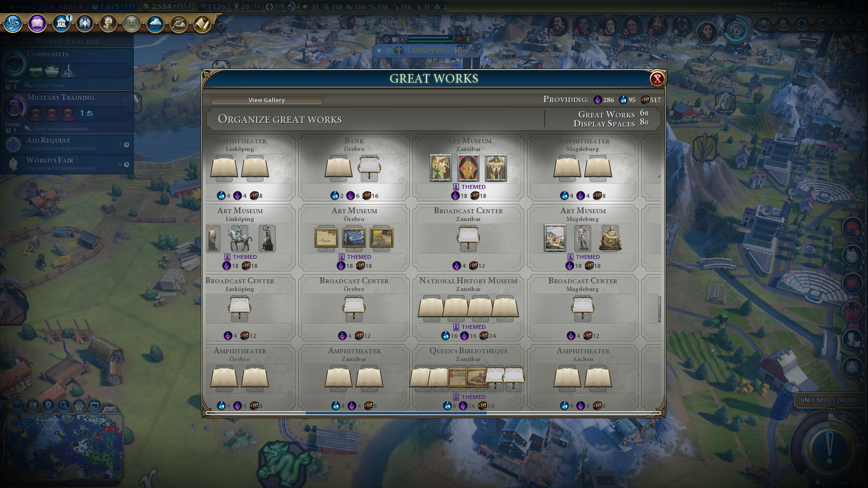Click the horizontal scrollbar of Great Works
The image size is (868, 488).
tap(433, 413)
